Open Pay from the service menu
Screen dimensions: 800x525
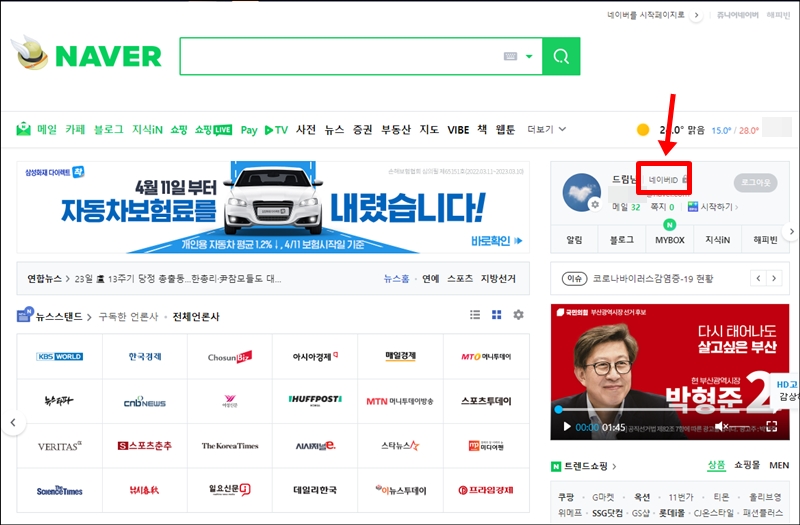248,130
